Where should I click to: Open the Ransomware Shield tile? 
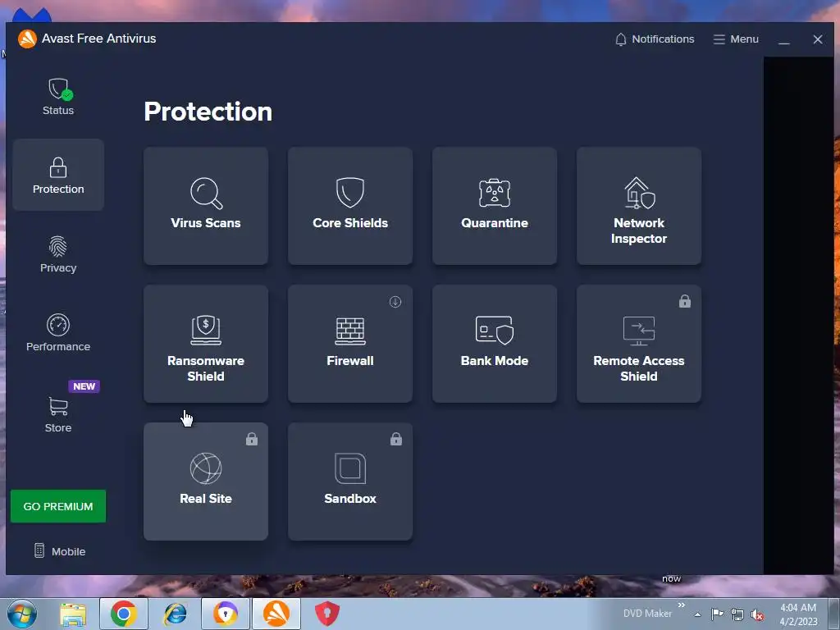click(206, 344)
